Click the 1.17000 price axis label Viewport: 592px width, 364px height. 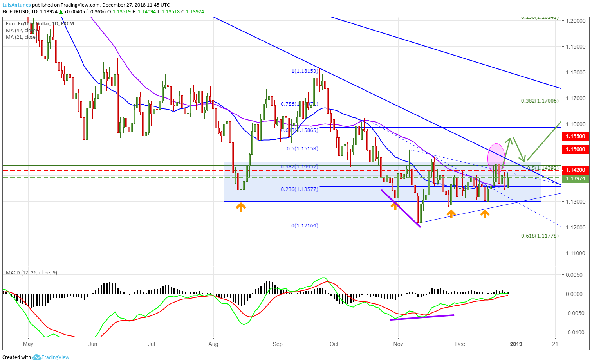click(x=576, y=98)
